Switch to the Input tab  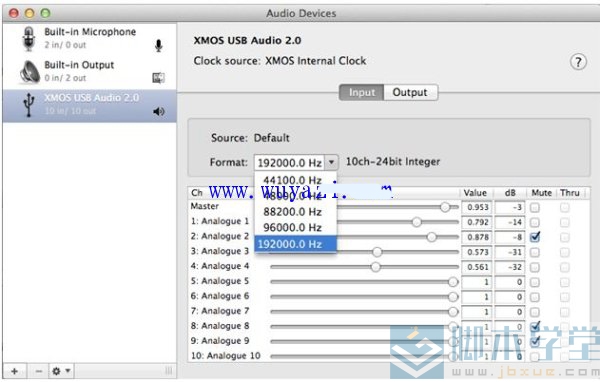[361, 92]
